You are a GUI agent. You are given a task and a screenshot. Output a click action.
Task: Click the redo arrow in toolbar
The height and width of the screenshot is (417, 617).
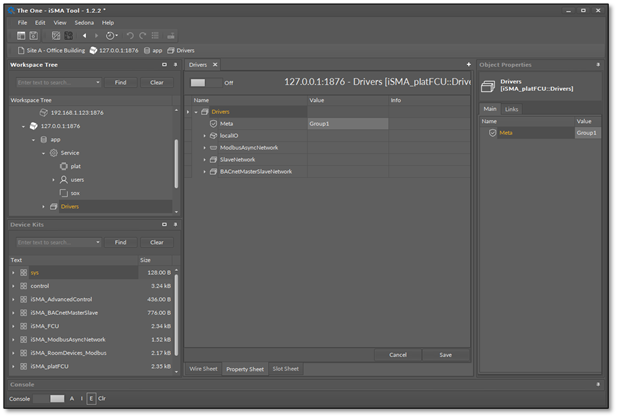pos(142,36)
